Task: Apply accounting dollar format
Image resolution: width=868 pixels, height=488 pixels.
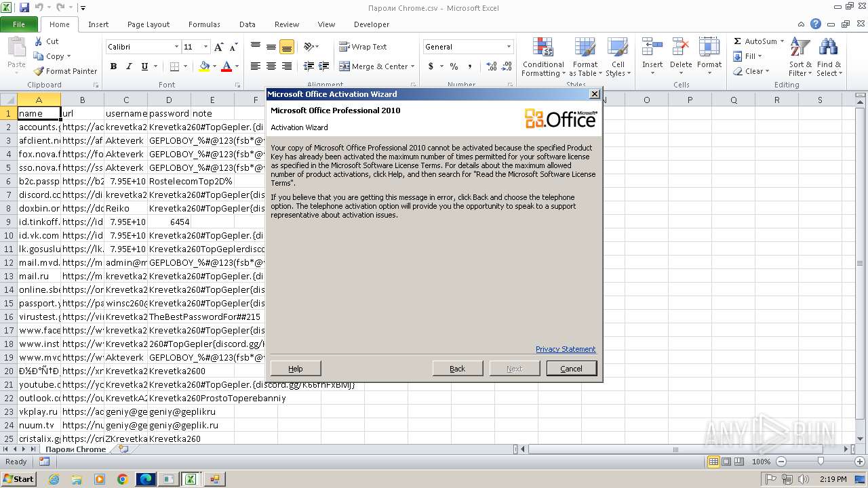Action: tap(431, 66)
